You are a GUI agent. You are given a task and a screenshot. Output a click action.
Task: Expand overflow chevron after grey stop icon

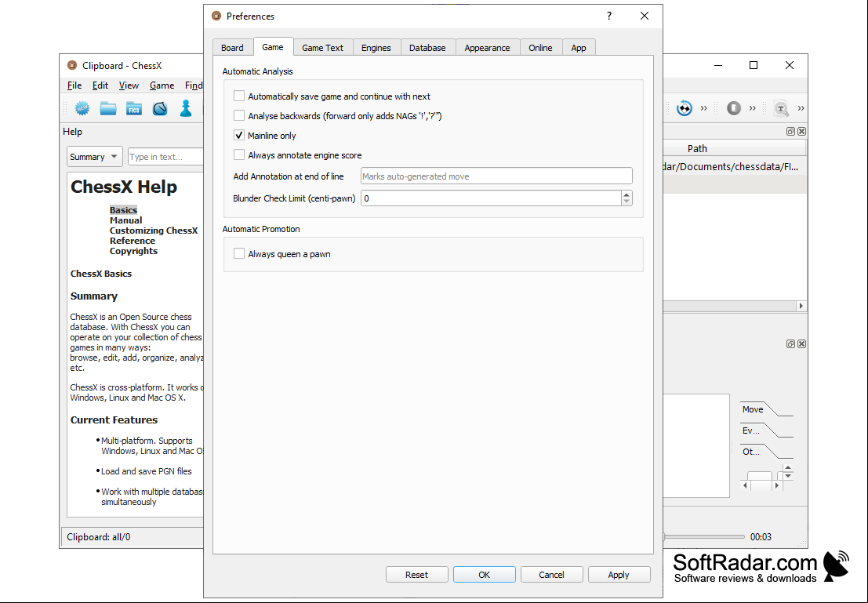tap(752, 108)
